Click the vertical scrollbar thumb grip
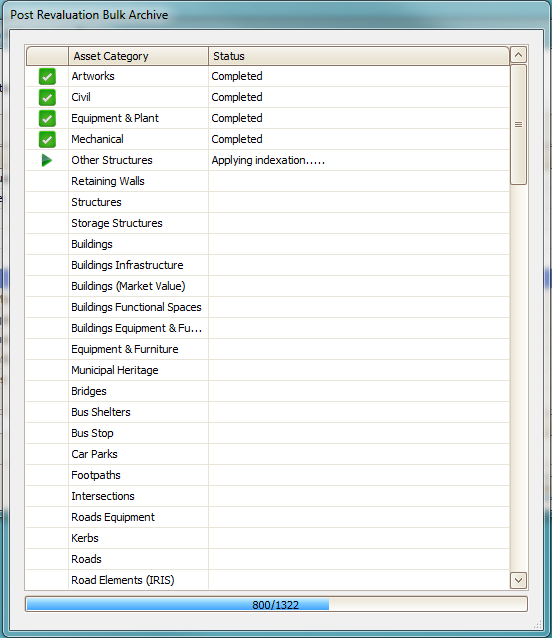Screen dimensions: 552x638 (x=518, y=125)
